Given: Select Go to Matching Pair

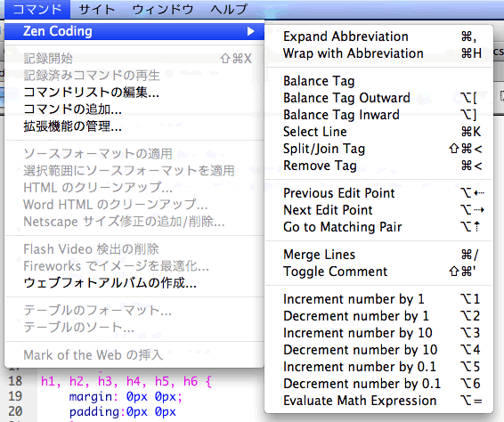Looking at the screenshot, I should pos(378,227).
